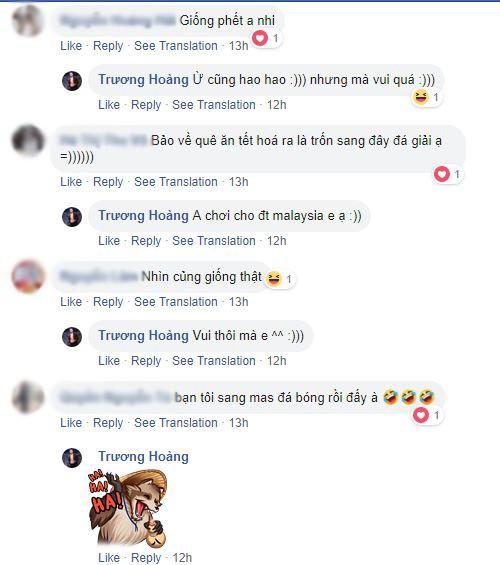Open Trương Hoàng avatar beside 'A chơi cho đt malaysia'
The width and height of the screenshot is (500, 565).
click(72, 217)
